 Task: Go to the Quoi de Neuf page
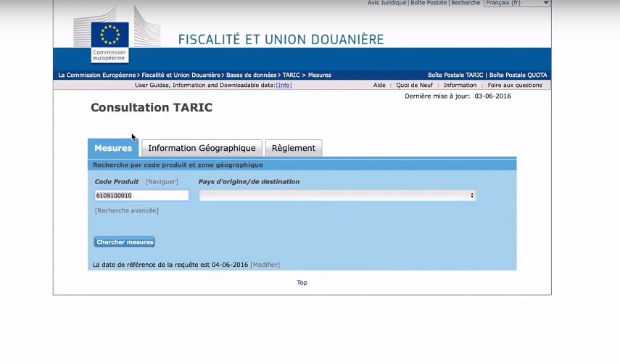414,86
